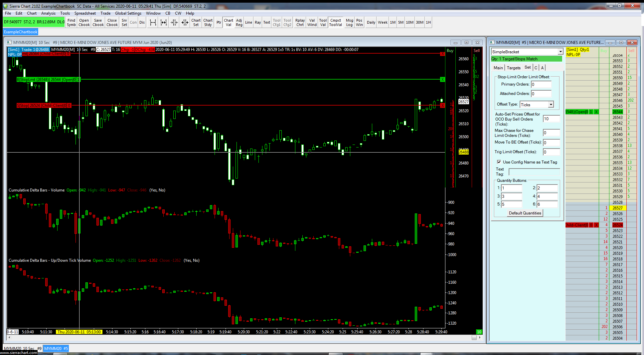Click the chart horizontal scrollbar thumb
Screen dimensions: 644x355
(x=474, y=338)
